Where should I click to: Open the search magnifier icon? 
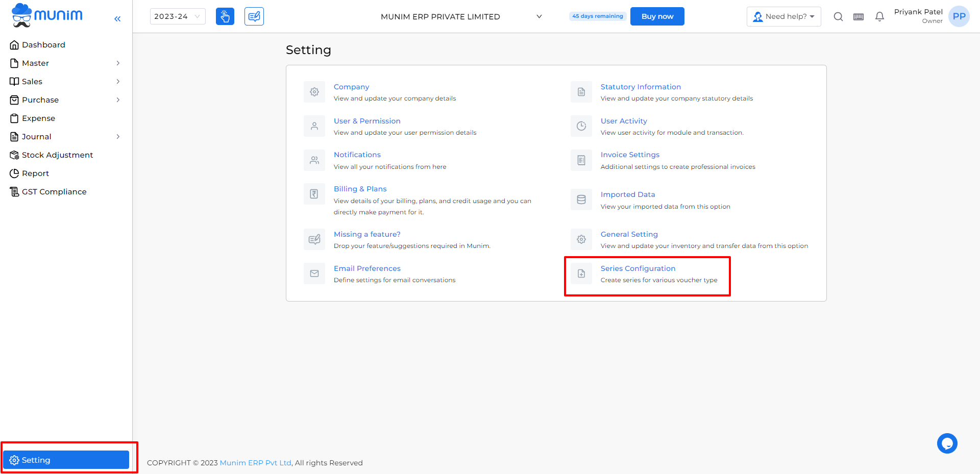coord(838,16)
